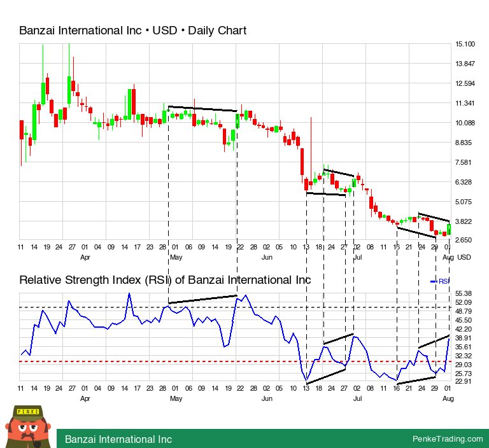Click the 35.61 RSI axis value
This screenshot has width=489, height=448.
click(464, 347)
